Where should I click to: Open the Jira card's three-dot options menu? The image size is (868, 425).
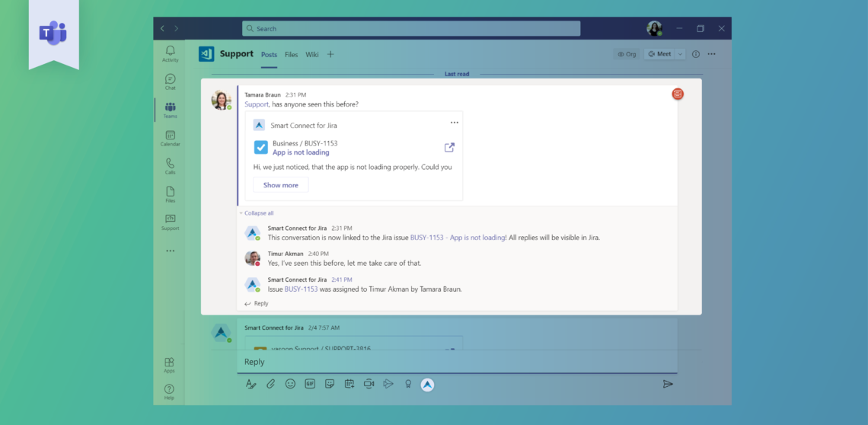[455, 123]
